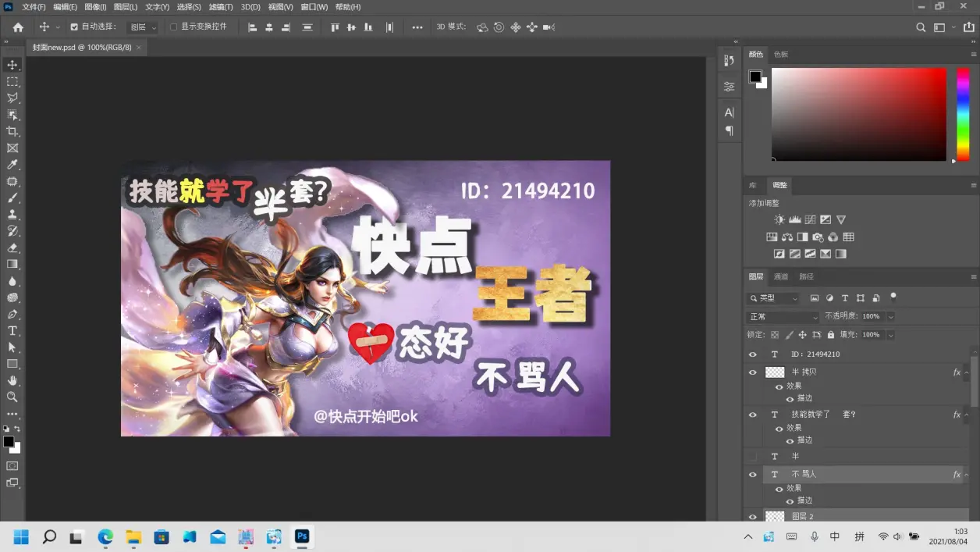Select the Move tool in the left toolbox
980x552 pixels.
click(12, 65)
